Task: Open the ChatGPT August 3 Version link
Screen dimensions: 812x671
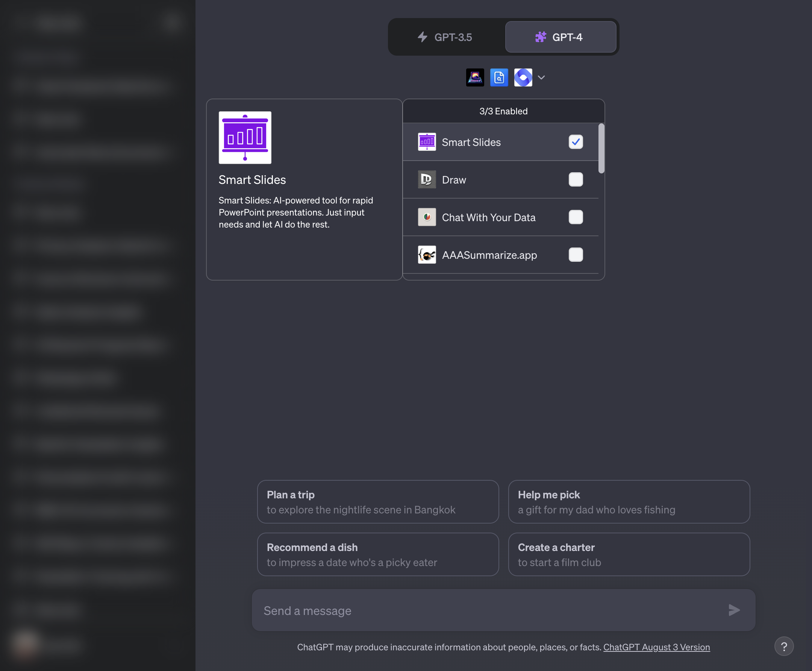Action: pyautogui.click(x=656, y=647)
